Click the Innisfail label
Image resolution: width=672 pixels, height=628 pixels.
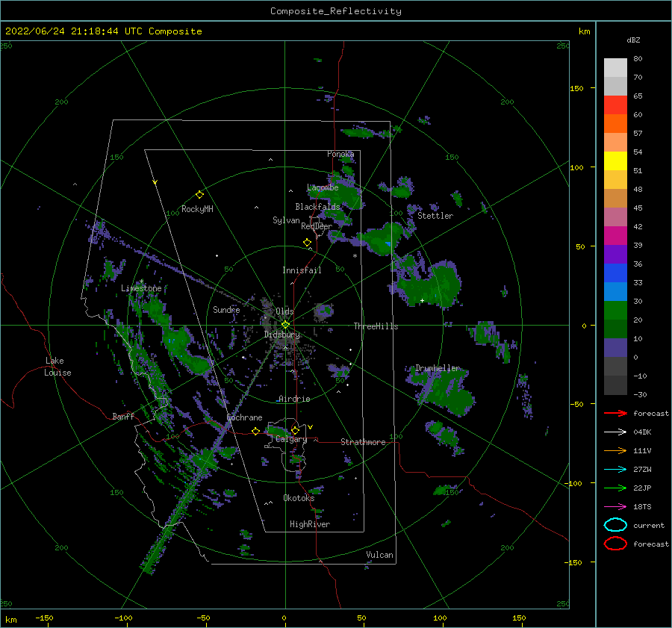[x=302, y=270]
